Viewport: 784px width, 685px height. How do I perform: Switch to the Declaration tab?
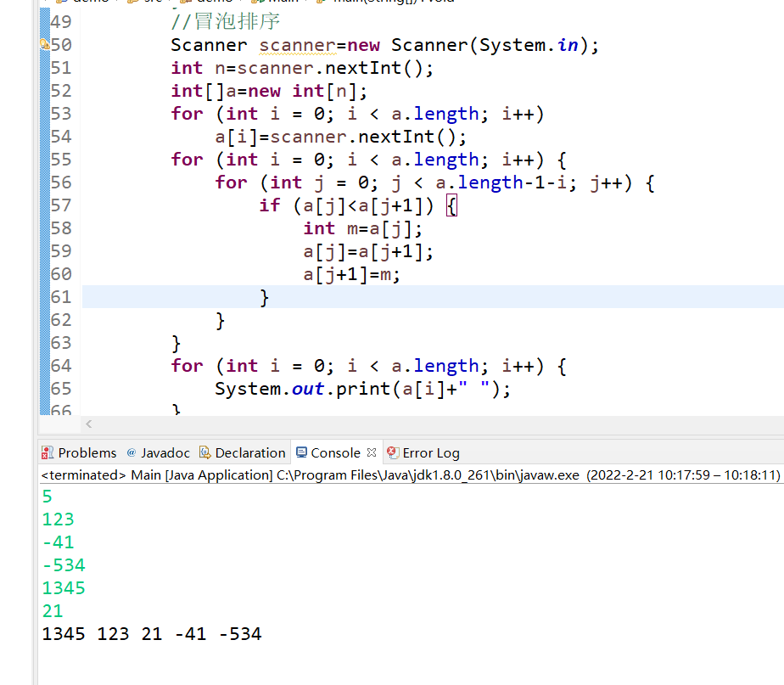point(243,452)
